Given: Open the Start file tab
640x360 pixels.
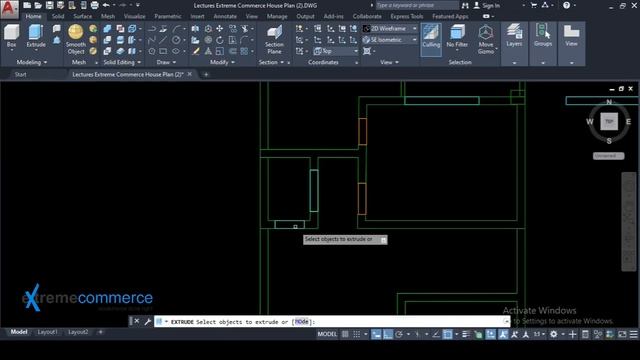Looking at the screenshot, I should click(x=20, y=74).
